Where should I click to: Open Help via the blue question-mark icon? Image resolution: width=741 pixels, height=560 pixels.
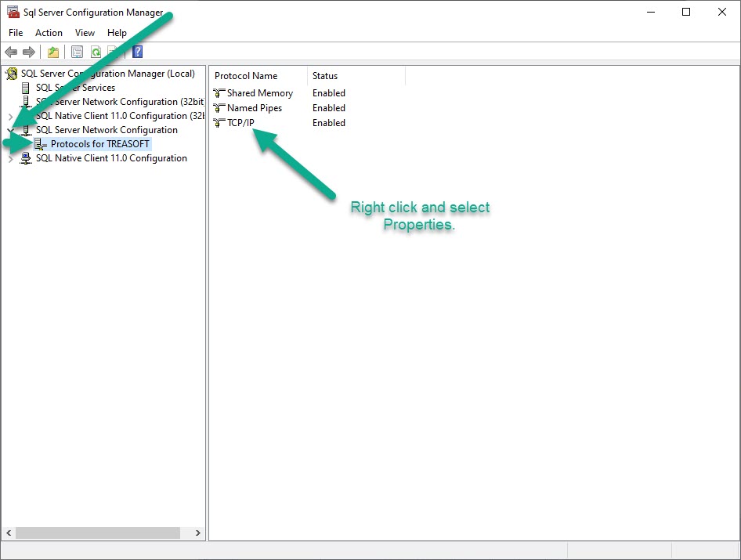click(x=138, y=52)
